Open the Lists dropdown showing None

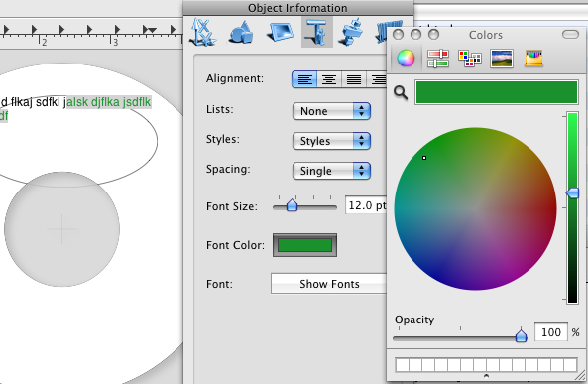331,111
